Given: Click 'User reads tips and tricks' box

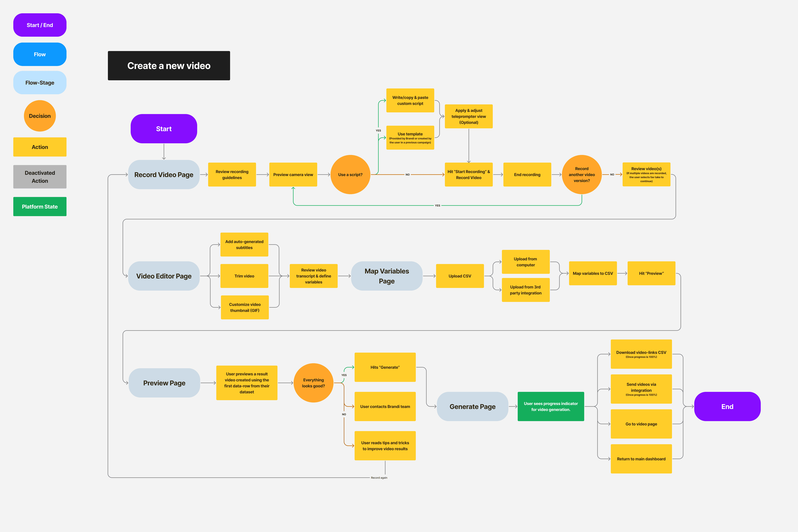Looking at the screenshot, I should click(385, 446).
